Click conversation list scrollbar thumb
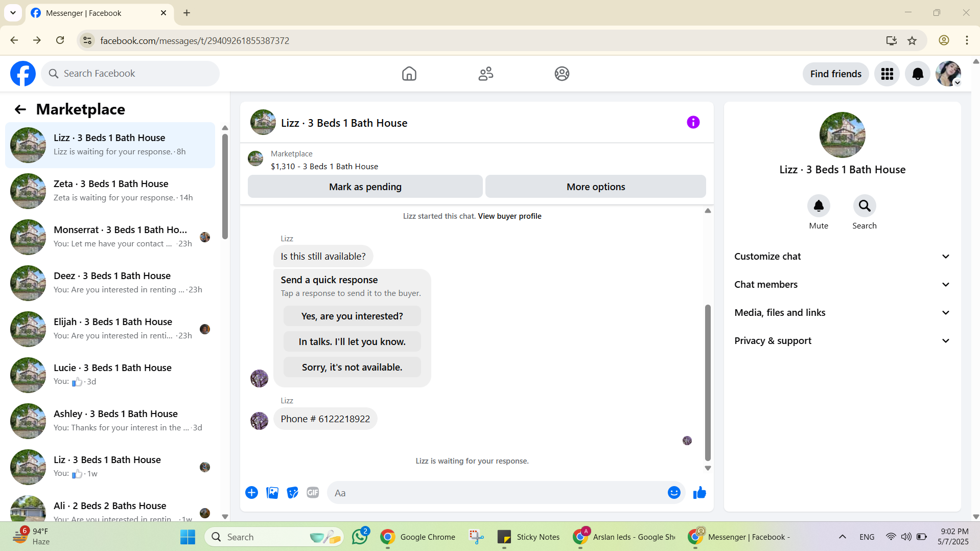 [x=225, y=187]
